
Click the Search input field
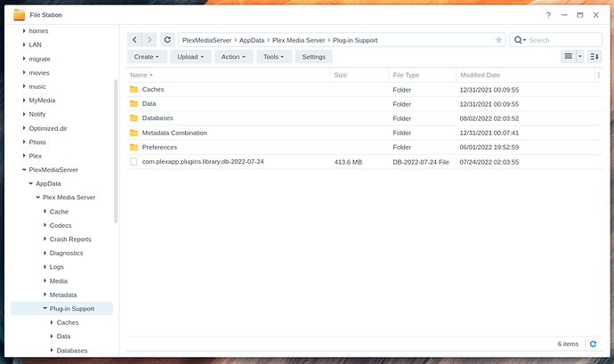(x=564, y=40)
